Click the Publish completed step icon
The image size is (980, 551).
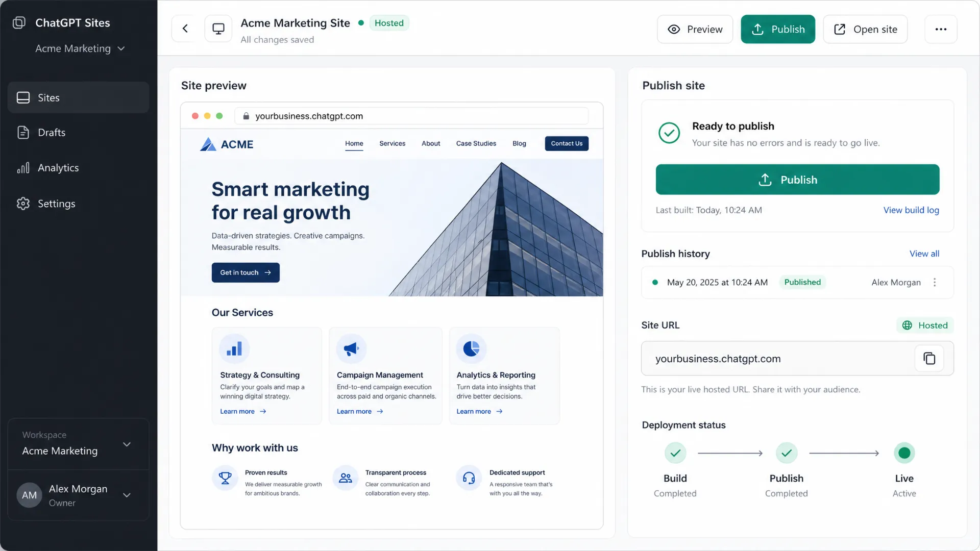(787, 453)
